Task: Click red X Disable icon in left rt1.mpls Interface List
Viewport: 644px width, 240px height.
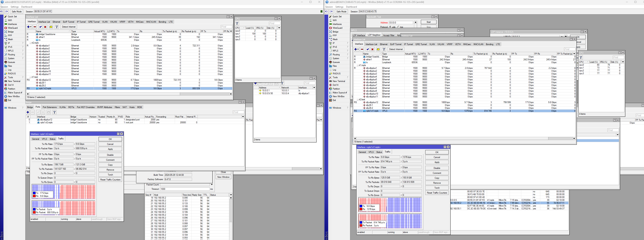Action: point(45,27)
